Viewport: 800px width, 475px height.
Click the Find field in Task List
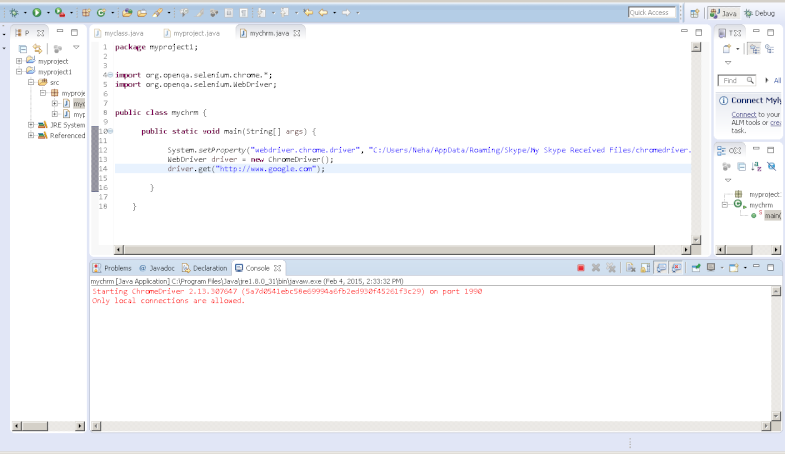tap(736, 80)
